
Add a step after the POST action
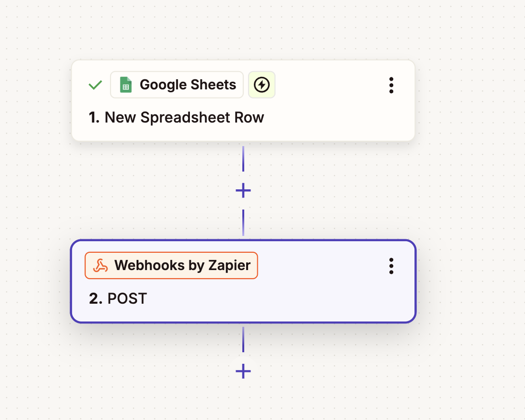click(x=243, y=371)
